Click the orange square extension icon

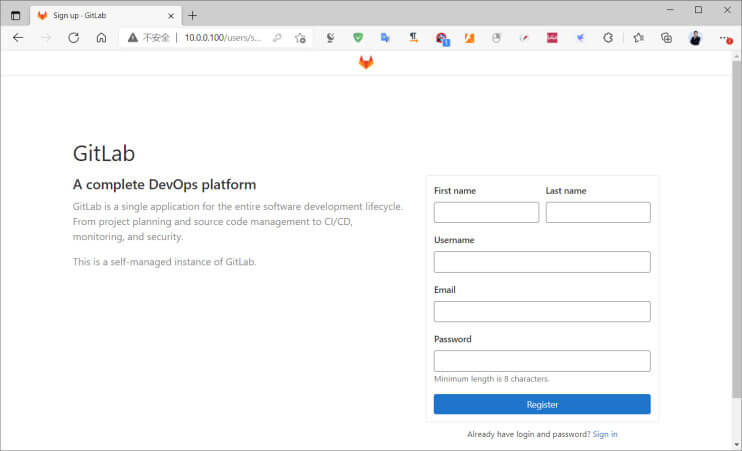tap(469, 38)
